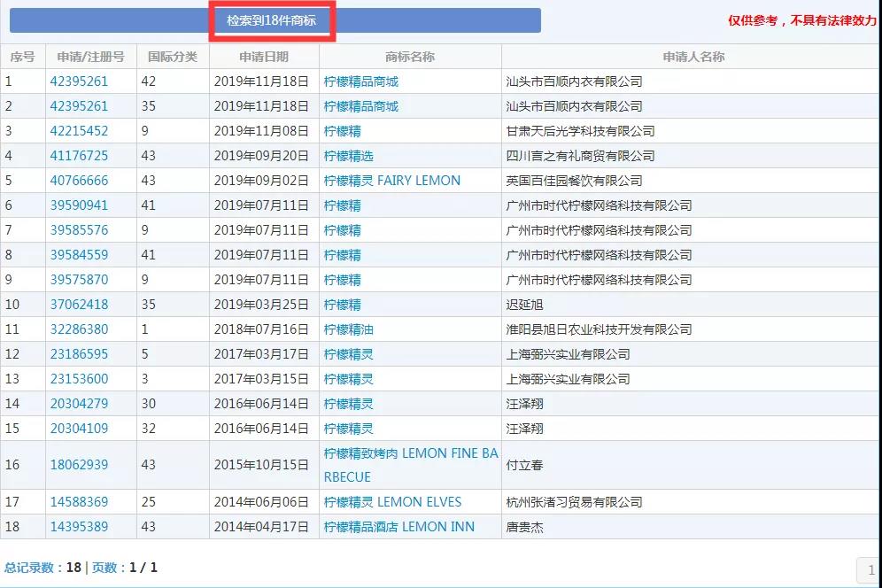Click the page number box at bottom right
882x588 pixels.
point(870,570)
